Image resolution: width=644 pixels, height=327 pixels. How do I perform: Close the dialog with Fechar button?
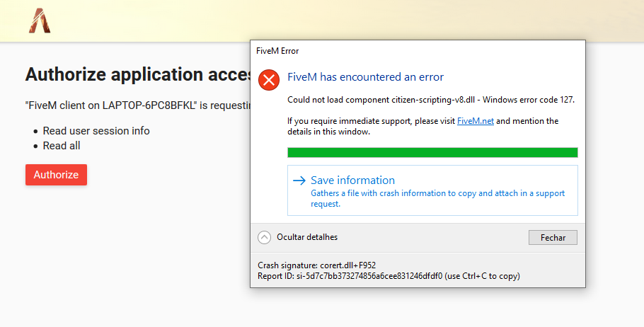click(x=553, y=237)
